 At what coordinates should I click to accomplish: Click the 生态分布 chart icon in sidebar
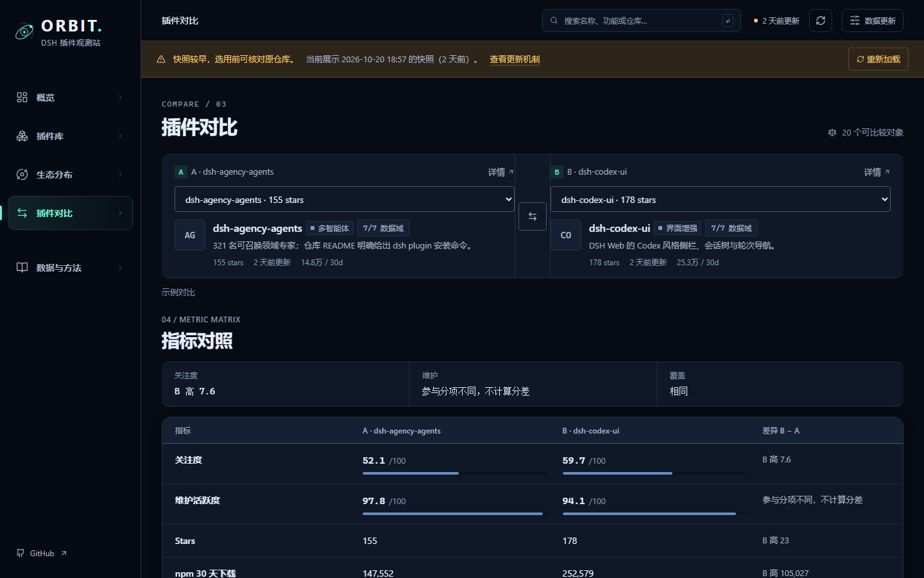point(22,174)
